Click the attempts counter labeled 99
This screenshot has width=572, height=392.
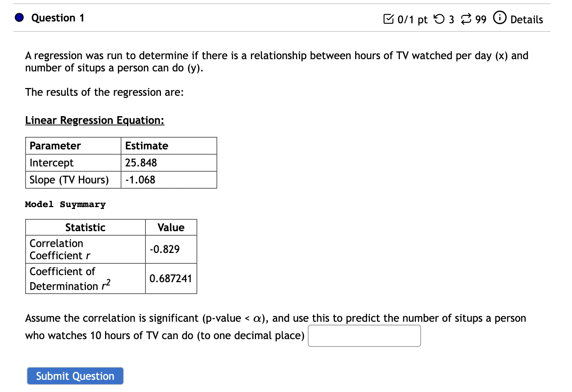coord(481,20)
